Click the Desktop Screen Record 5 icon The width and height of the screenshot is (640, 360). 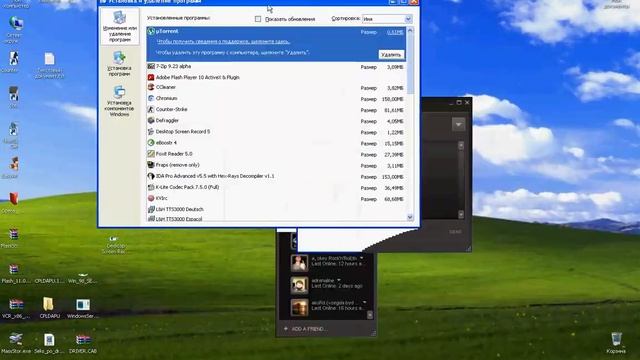pyautogui.click(x=151, y=131)
